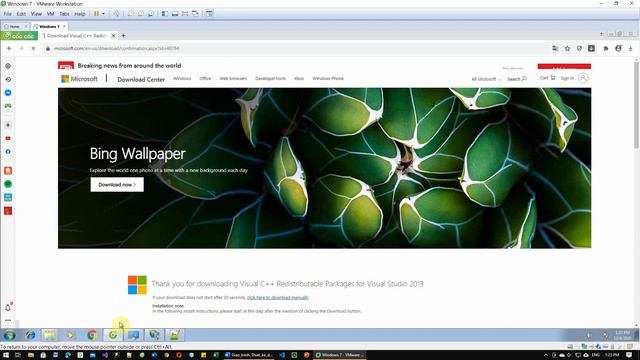Bookmark this page with the star
Viewport: 640px width, 360px height.
(567, 49)
